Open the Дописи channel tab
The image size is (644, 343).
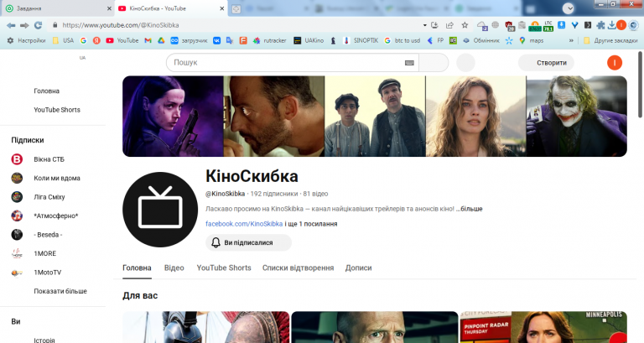click(x=359, y=268)
